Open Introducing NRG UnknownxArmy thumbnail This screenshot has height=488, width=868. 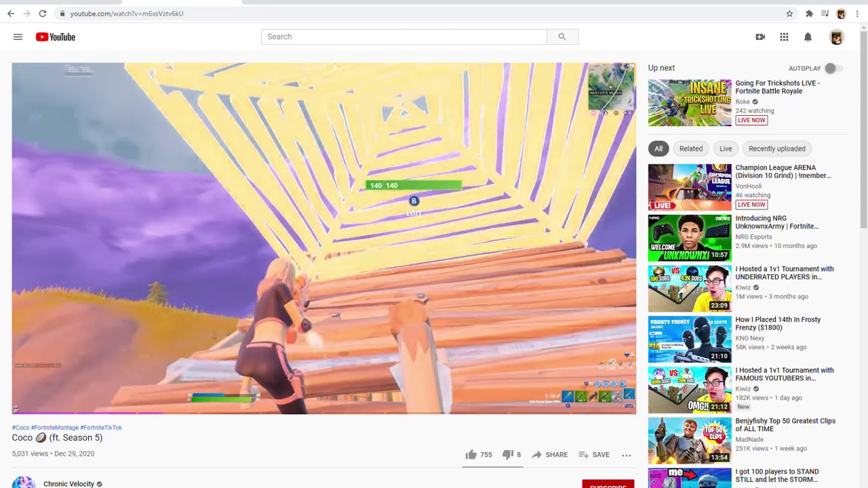[x=690, y=238]
